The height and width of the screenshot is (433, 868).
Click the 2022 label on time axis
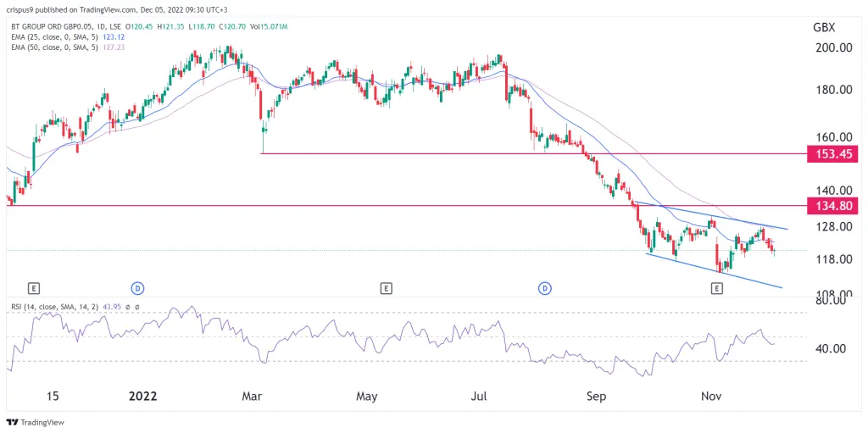click(x=142, y=397)
